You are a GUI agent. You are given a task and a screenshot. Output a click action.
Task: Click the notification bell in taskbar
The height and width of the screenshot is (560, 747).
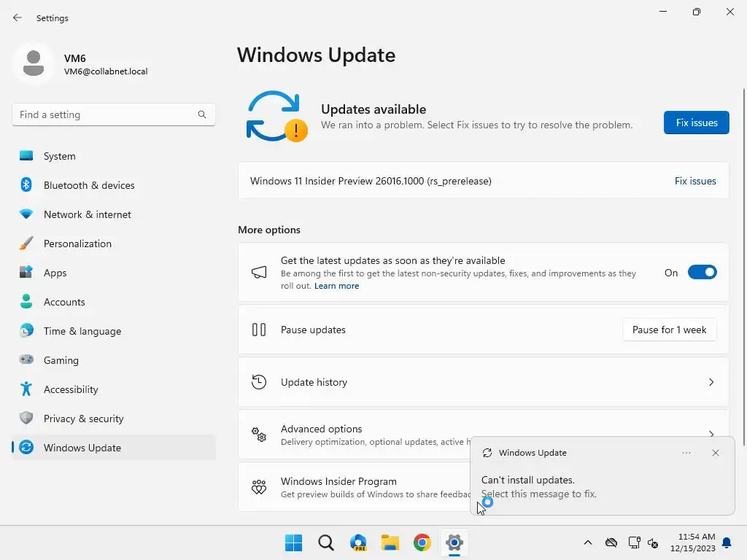(727, 542)
